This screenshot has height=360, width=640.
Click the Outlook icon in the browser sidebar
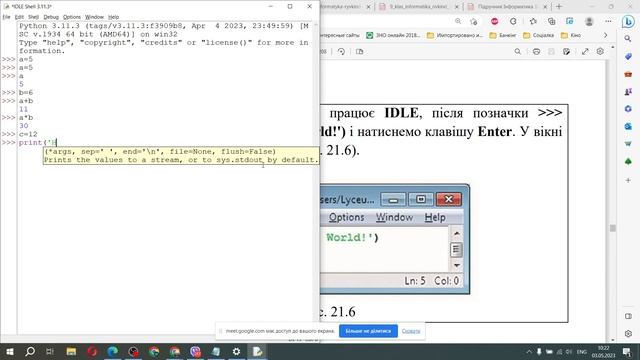(628, 127)
